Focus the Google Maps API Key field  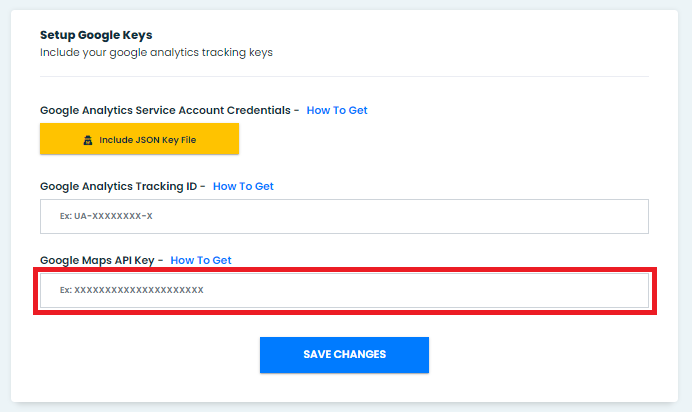(x=344, y=290)
